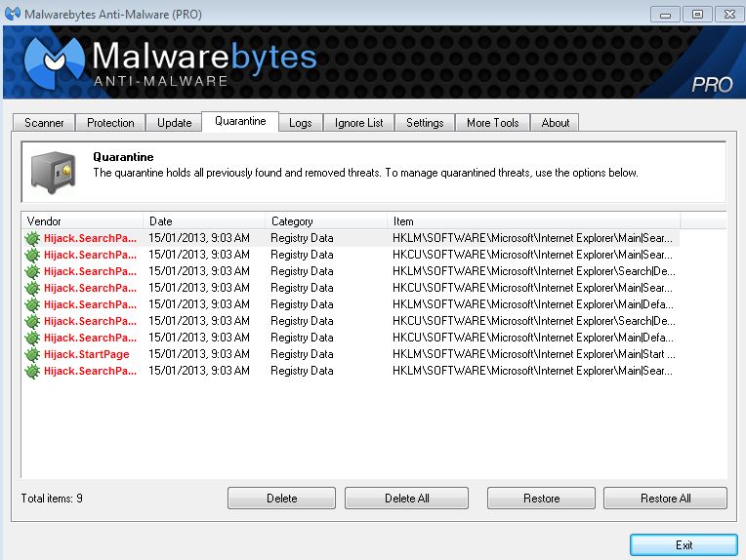Click Registry Data in the Hijack.StartPage row
Screen dimensions: 746x560
[x=302, y=354]
